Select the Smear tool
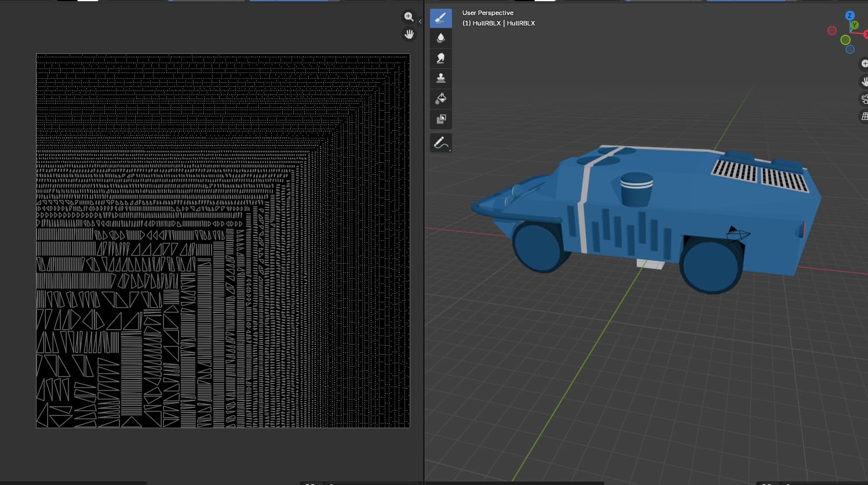Image resolution: width=868 pixels, height=485 pixels. (x=441, y=58)
